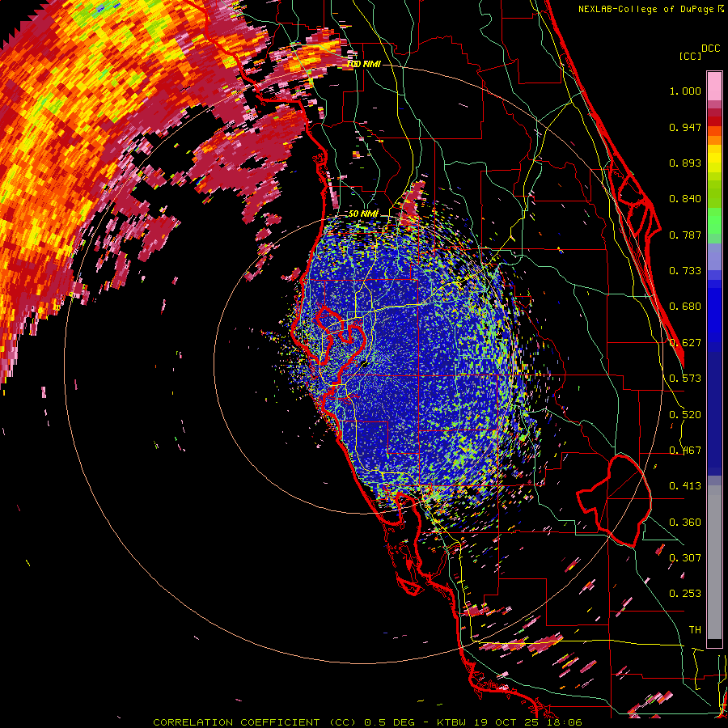Image resolution: width=728 pixels, height=728 pixels.
Task: Pick the lavender segment of color scale
Action: (x=714, y=257)
